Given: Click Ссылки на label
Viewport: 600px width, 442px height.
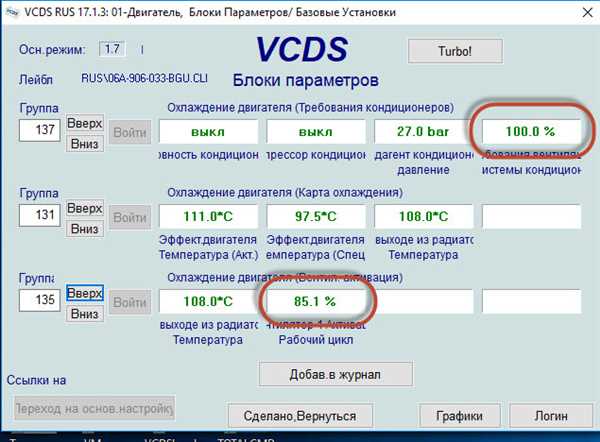Looking at the screenshot, I should [x=36, y=380].
